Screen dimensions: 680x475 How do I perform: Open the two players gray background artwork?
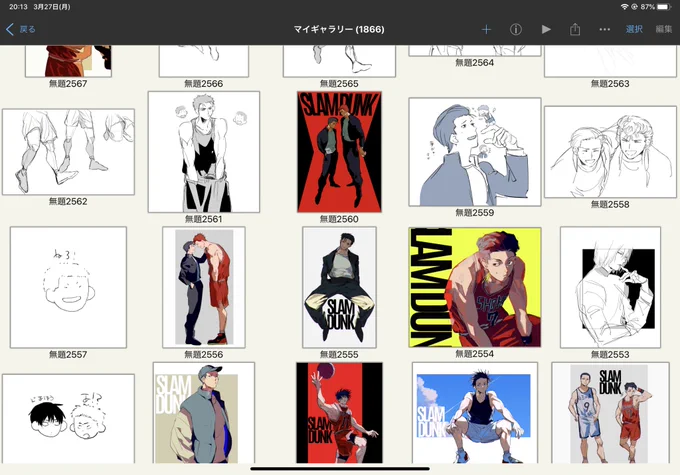coord(610,413)
